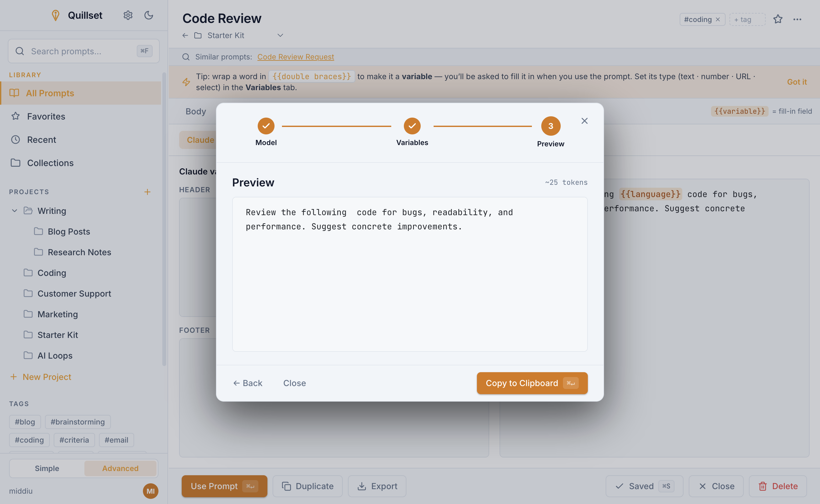
Task: Switch to Simple mode
Action: [x=47, y=468]
